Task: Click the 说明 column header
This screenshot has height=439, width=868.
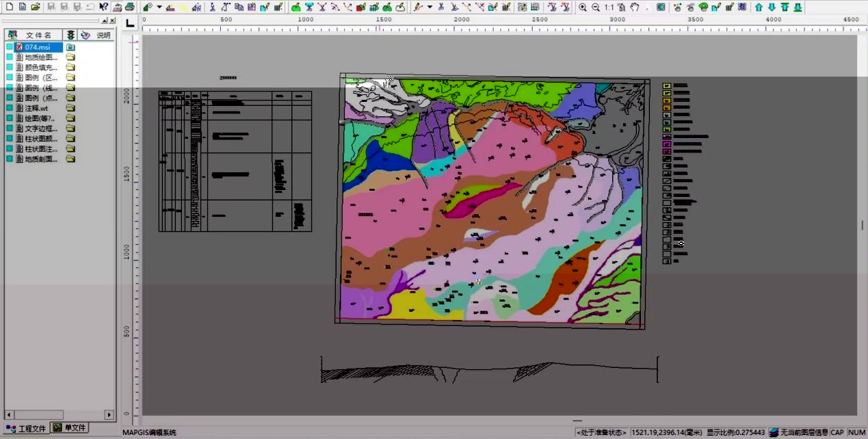Action: pos(103,35)
